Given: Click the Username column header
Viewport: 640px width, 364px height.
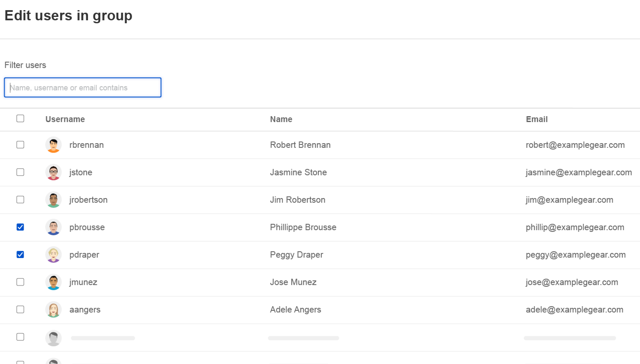Looking at the screenshot, I should (x=65, y=120).
